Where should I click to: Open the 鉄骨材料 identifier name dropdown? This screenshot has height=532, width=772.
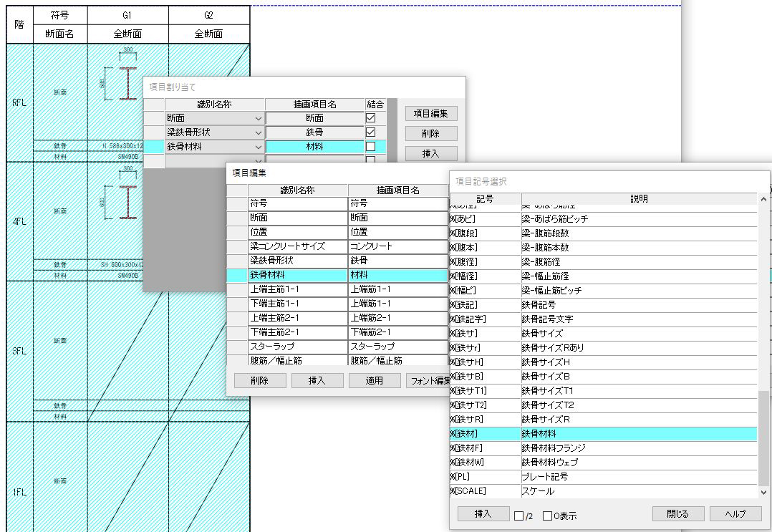[x=258, y=147]
